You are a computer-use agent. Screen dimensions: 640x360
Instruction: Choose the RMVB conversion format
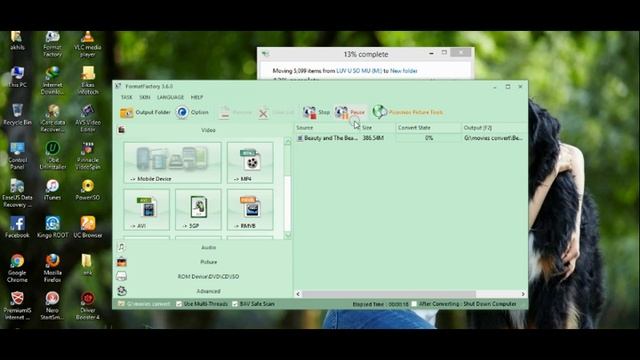250,209
